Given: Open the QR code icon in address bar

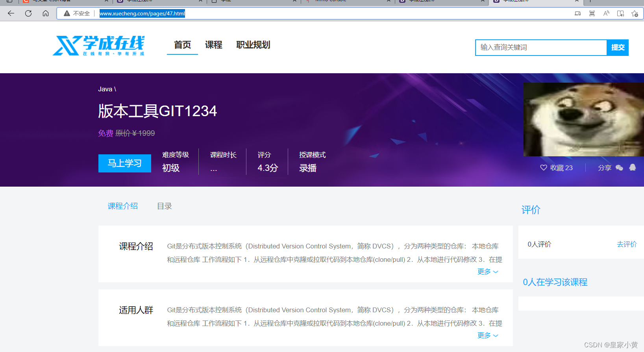Looking at the screenshot, I should pos(592,13).
